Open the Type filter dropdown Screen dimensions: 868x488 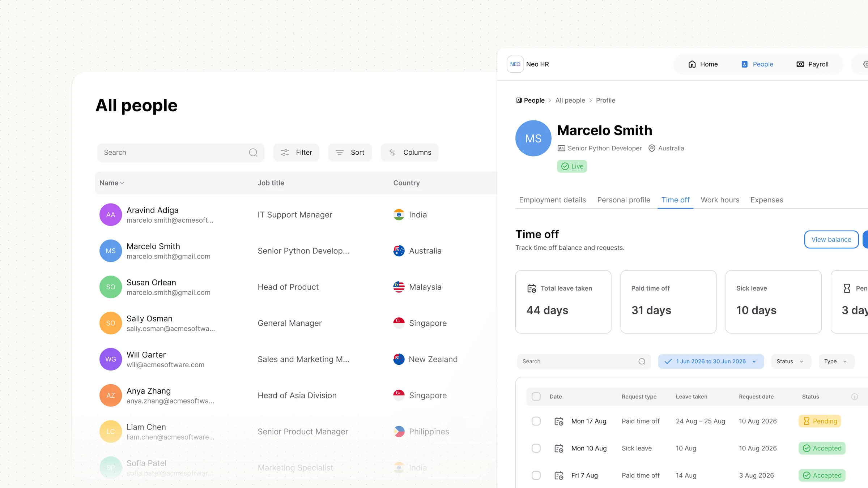pyautogui.click(x=836, y=361)
